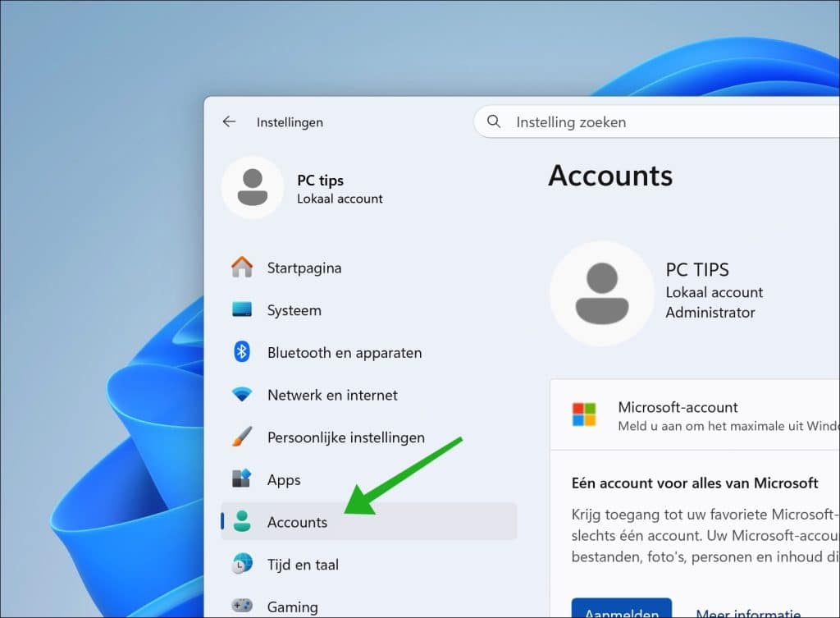
Task: Click the Aanmelden button
Action: [622, 608]
